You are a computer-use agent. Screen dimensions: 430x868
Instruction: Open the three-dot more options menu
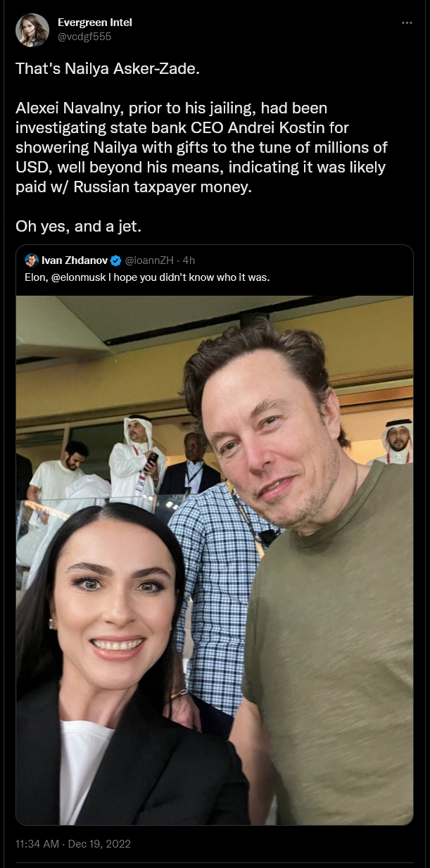407,23
